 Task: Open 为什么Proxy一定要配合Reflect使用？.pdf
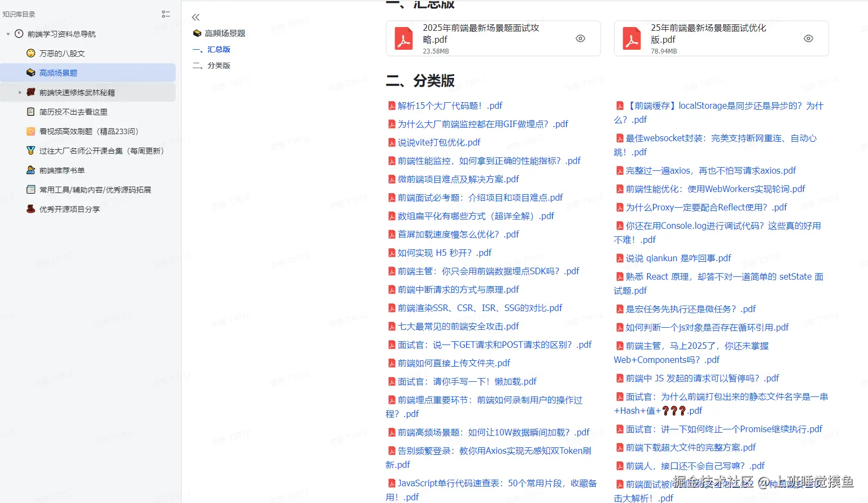[x=706, y=207]
